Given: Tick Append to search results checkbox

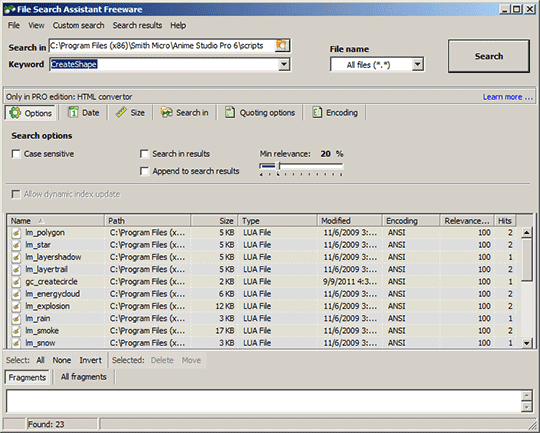Looking at the screenshot, I should (x=145, y=171).
